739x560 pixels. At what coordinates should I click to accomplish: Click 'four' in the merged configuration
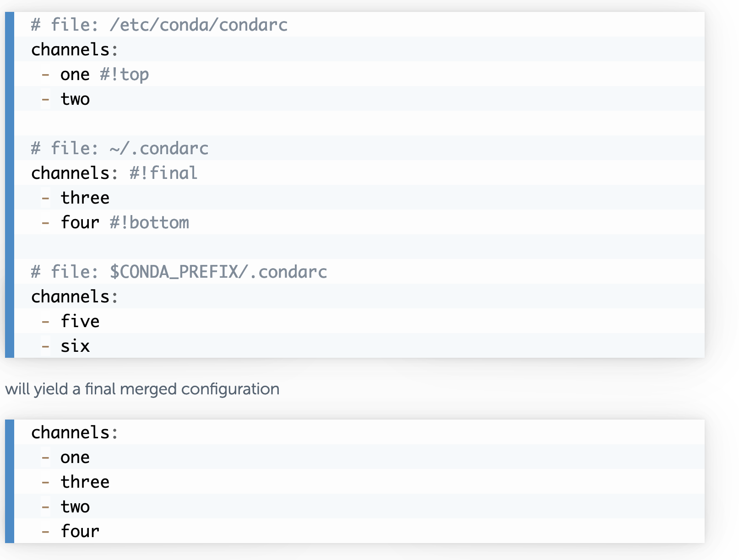(x=80, y=531)
